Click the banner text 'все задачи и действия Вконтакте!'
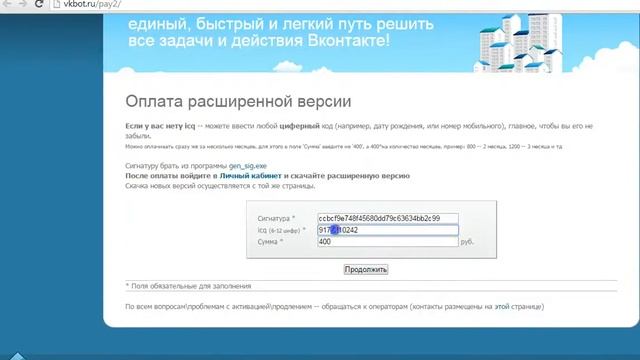The width and height of the screenshot is (640, 360). 259,40
